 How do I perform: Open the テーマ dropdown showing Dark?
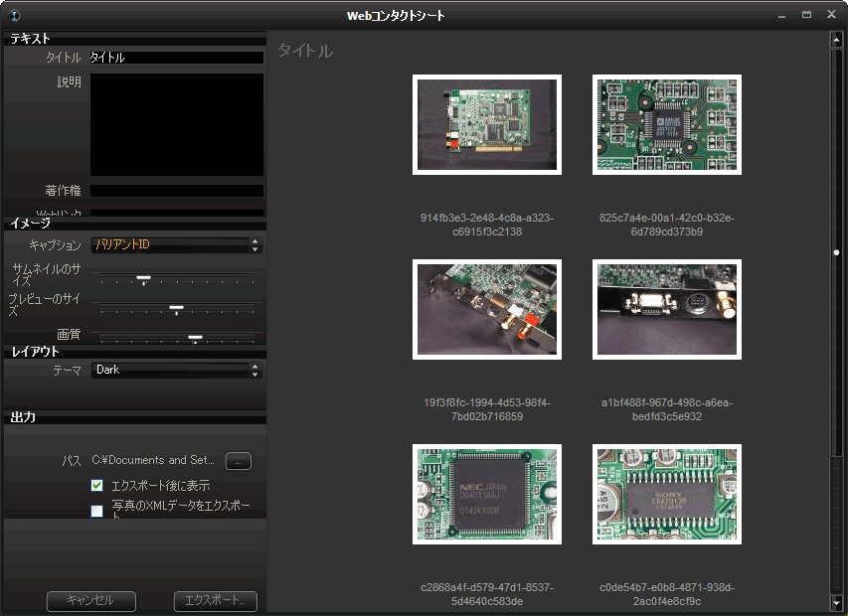[x=177, y=371]
